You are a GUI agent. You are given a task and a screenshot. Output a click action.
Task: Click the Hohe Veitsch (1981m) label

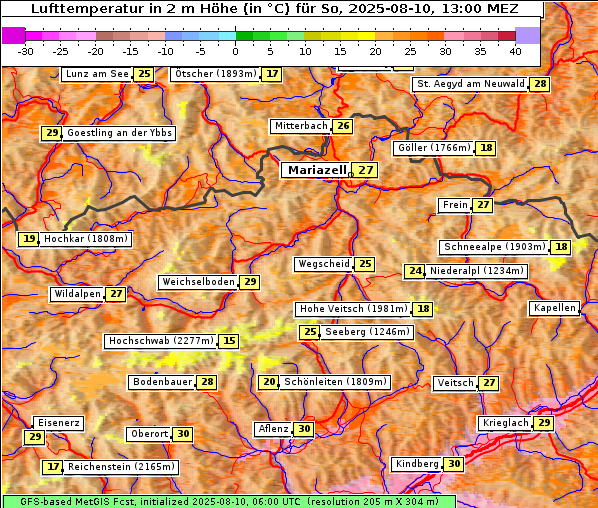coord(354,309)
